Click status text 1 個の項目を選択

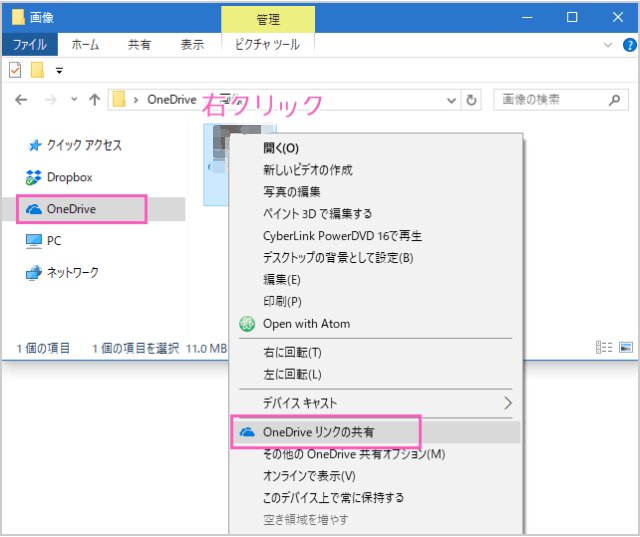pyautogui.click(x=136, y=348)
